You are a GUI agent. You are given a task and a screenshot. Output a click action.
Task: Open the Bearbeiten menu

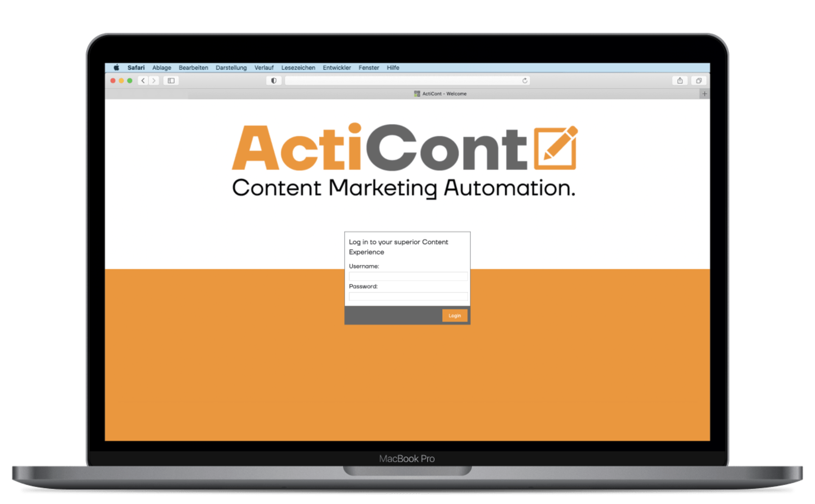click(x=193, y=67)
